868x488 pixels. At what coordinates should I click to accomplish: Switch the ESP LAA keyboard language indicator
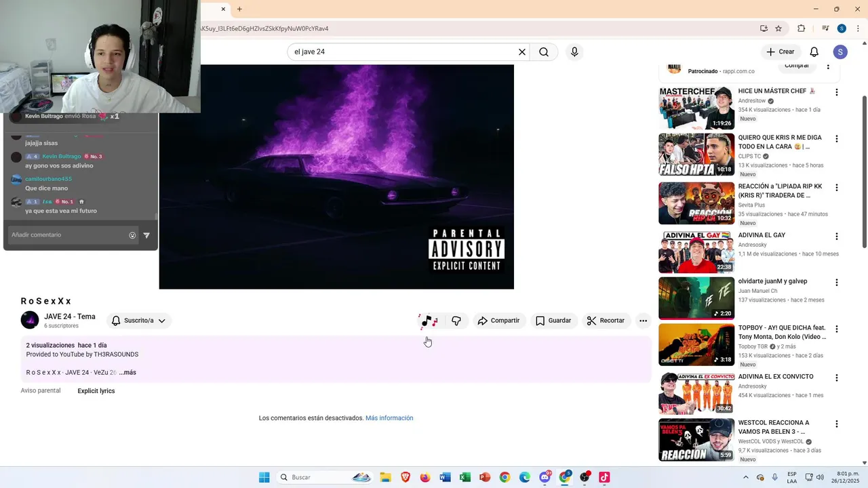[792, 477]
